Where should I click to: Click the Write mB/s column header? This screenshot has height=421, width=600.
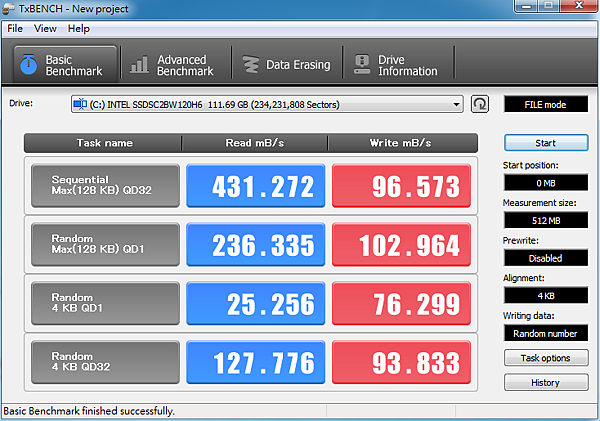point(403,143)
